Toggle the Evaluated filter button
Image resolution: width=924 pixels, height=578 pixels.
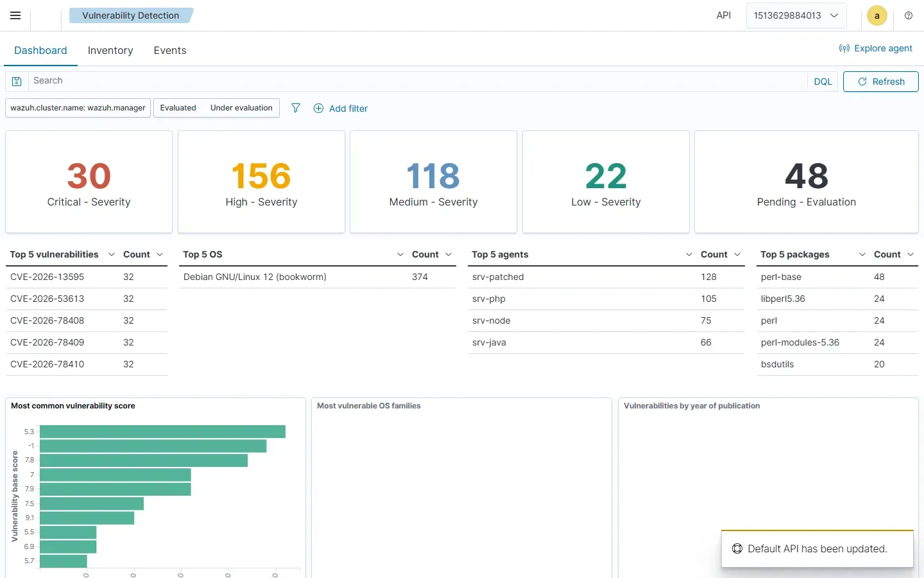[178, 108]
